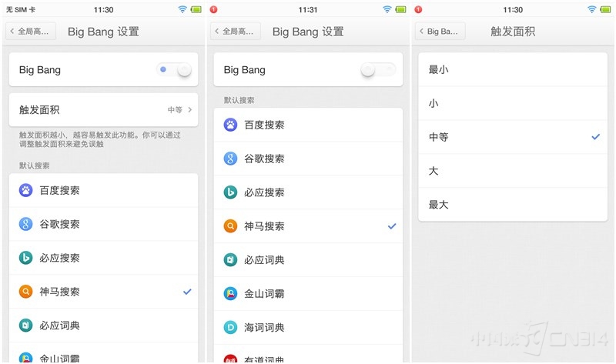Image resolution: width=616 pixels, height=364 pixels.
Task: Open 触发面积 setting showing 中等
Action: pyautogui.click(x=103, y=110)
